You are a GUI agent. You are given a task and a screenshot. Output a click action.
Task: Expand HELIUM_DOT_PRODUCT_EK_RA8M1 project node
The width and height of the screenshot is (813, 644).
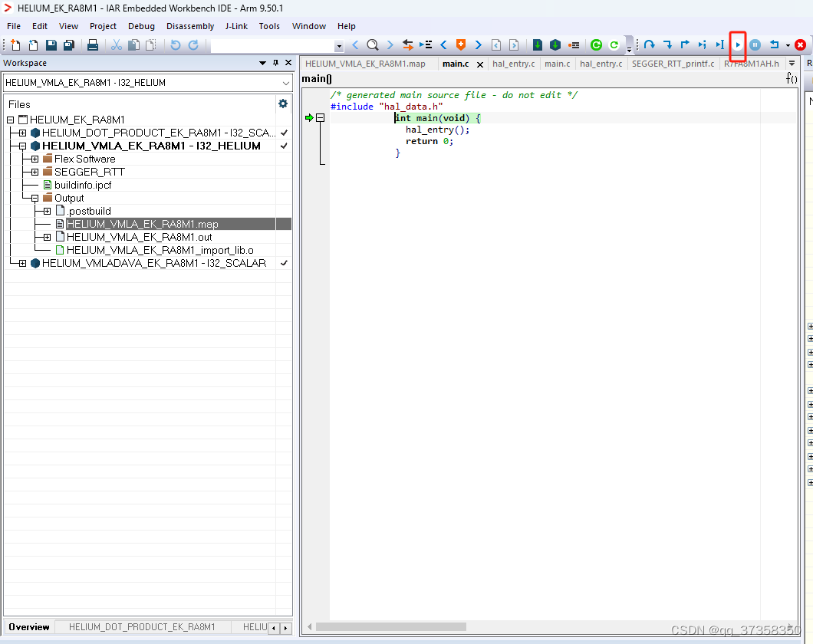point(23,133)
